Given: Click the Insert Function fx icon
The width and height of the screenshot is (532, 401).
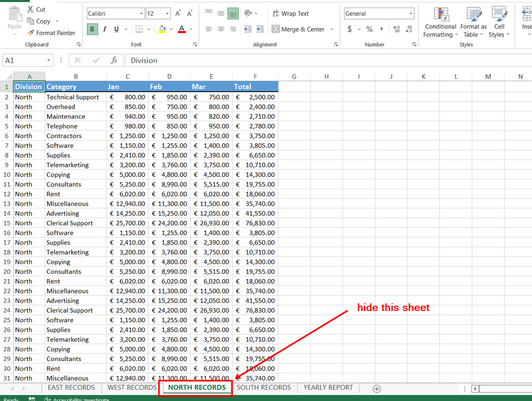Looking at the screenshot, I should [114, 60].
